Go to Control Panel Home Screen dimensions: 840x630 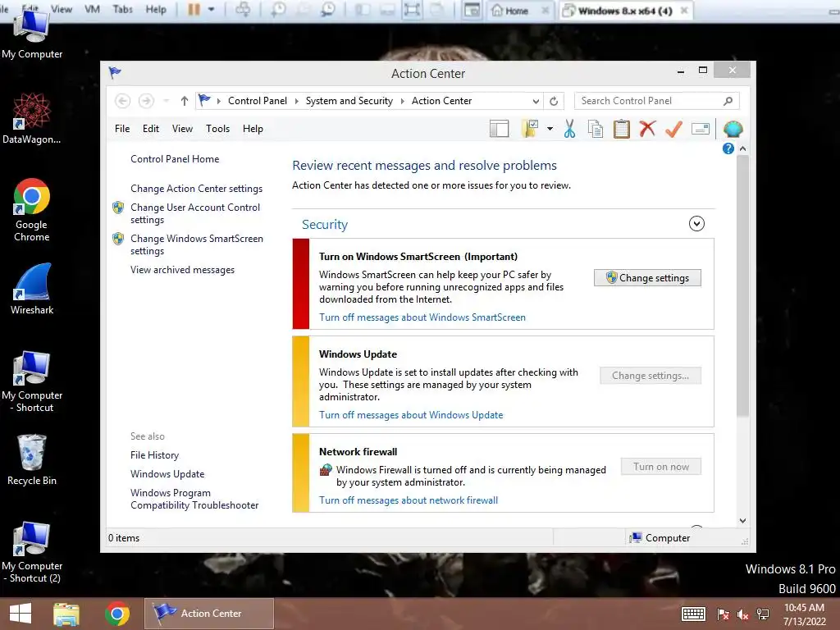tap(175, 159)
